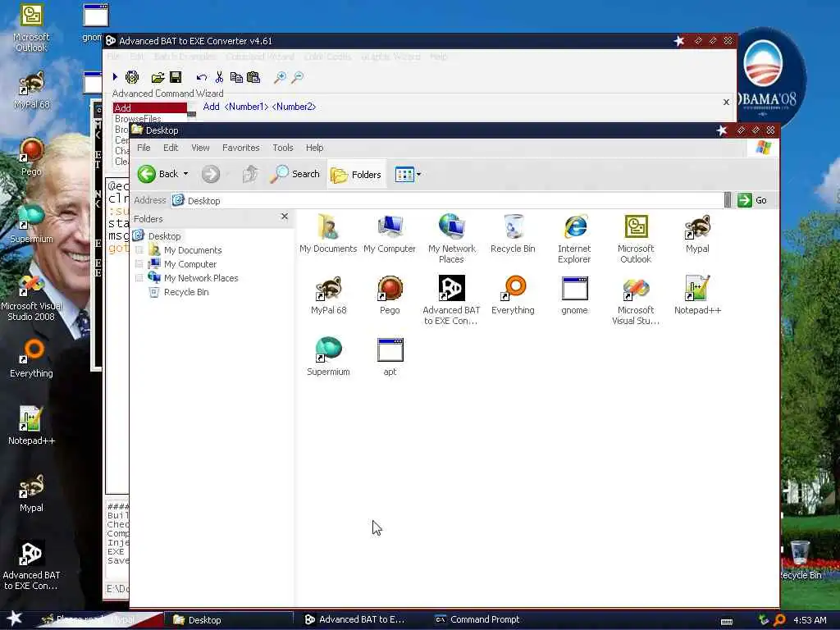Click the Supermium desktop icon
The height and width of the screenshot is (630, 840).
tap(31, 223)
